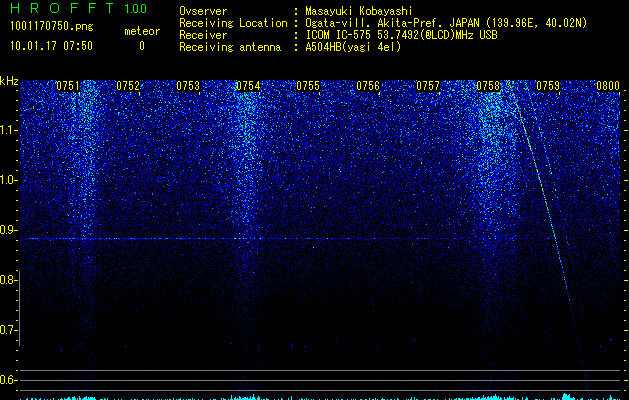Click the 0800 time marker
Viewport: 629px width, 400px height.
coord(608,86)
